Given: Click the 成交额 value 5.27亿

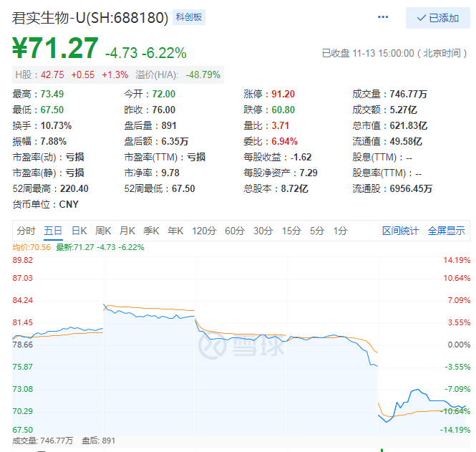Looking at the screenshot, I should (x=404, y=110).
